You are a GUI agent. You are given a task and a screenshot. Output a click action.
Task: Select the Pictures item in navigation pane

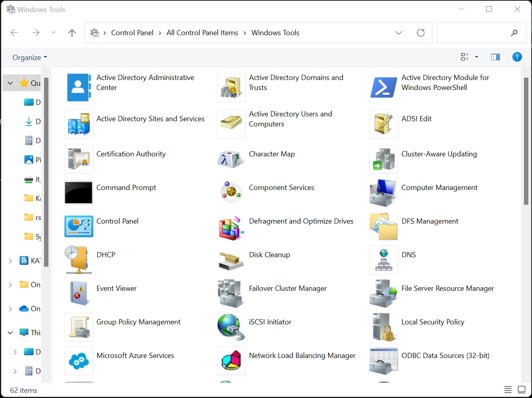33,160
